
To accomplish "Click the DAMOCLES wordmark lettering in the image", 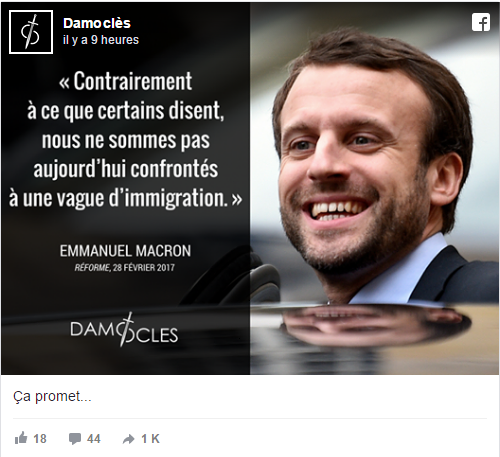I will pyautogui.click(x=124, y=332).
